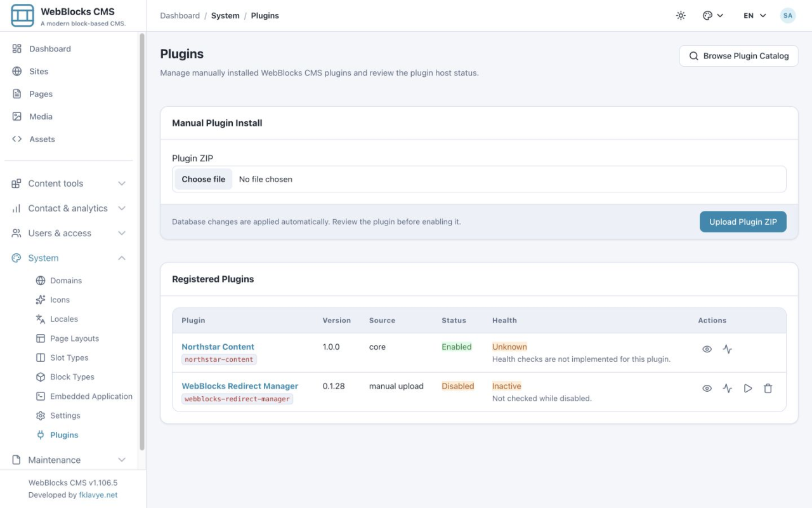Click the SA user avatar
812x508 pixels.
tap(788, 16)
